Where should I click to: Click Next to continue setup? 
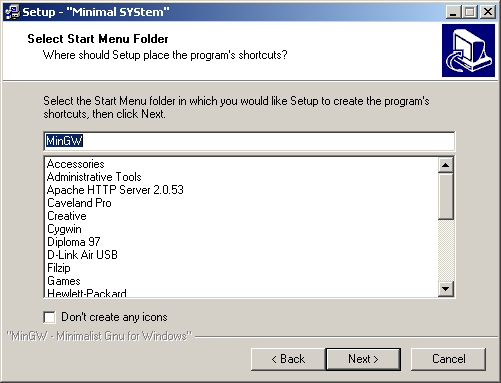tap(363, 359)
